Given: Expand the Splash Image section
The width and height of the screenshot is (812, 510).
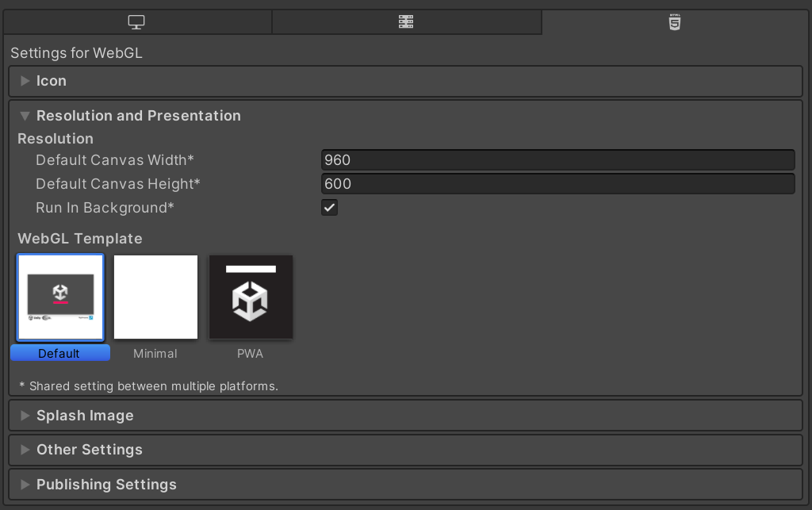Looking at the screenshot, I should [405, 416].
